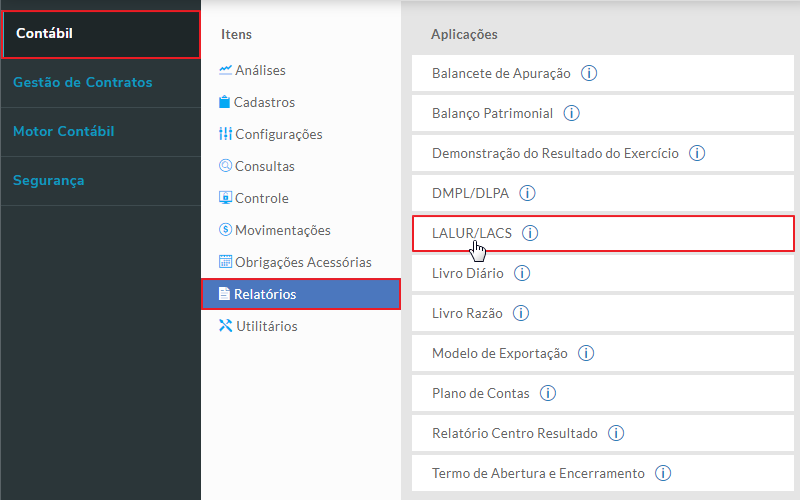800x500 pixels.
Task: Click info icon beside Balancete de Apuração
Action: 589,73
